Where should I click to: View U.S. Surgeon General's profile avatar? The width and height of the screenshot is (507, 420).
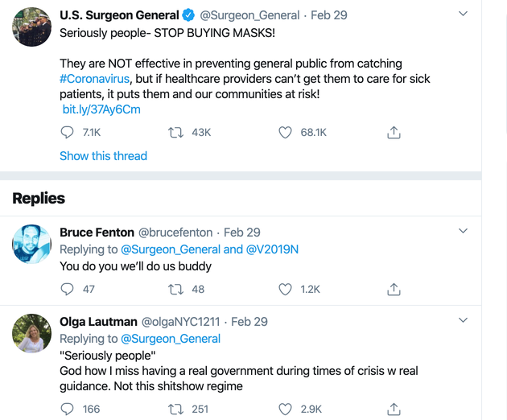coord(32,27)
